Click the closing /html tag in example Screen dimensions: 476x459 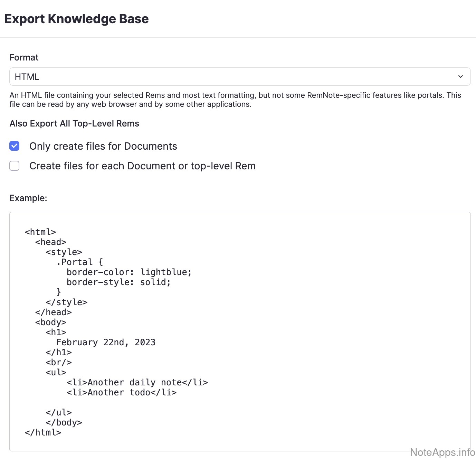43,432
